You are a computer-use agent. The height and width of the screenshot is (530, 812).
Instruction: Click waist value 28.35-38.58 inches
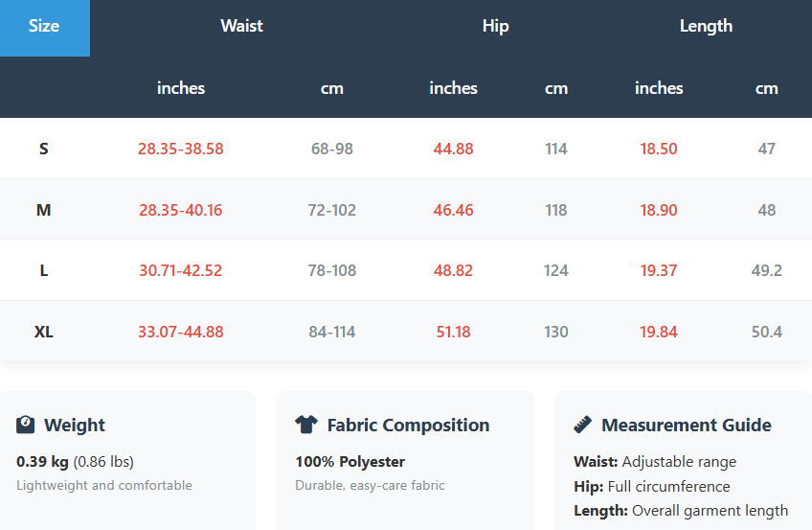click(x=180, y=149)
